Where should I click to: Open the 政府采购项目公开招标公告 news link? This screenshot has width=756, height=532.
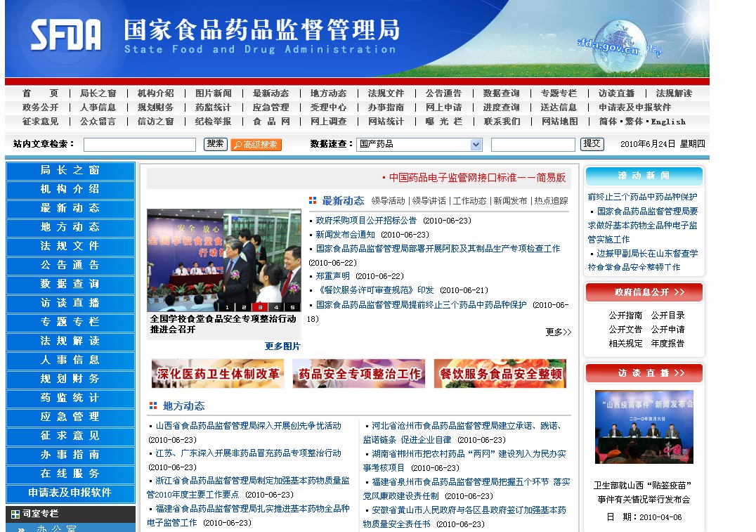coord(366,221)
